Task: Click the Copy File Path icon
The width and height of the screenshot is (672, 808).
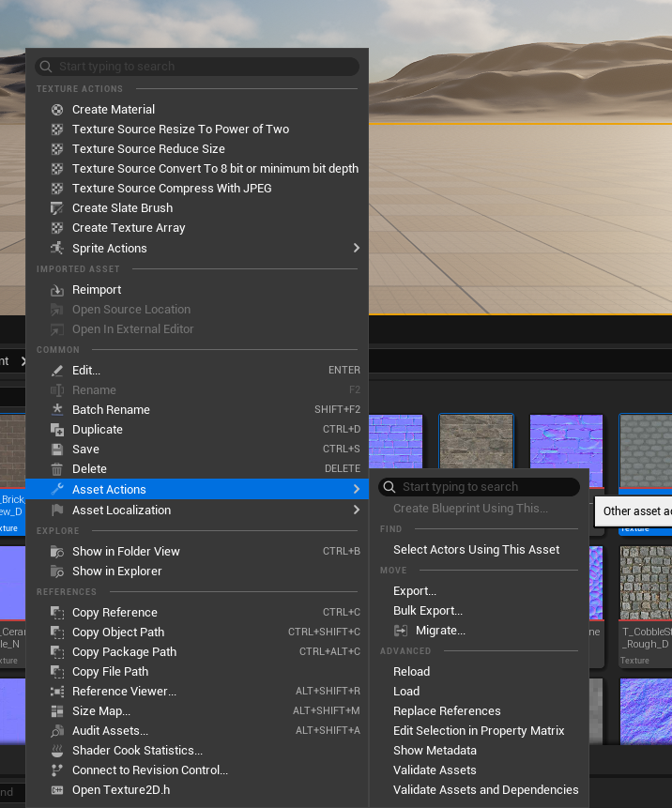Action: 57,672
